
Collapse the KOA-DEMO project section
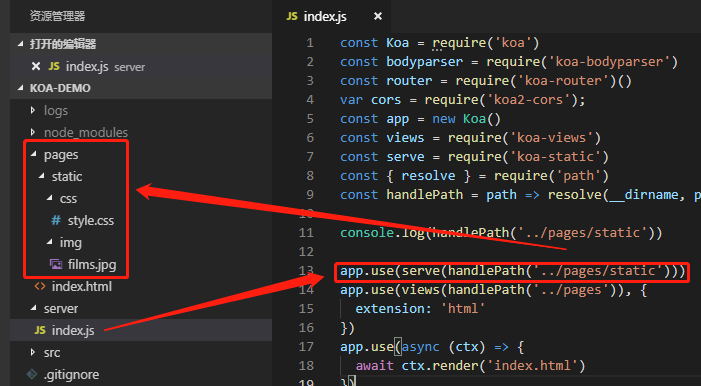coord(21,88)
